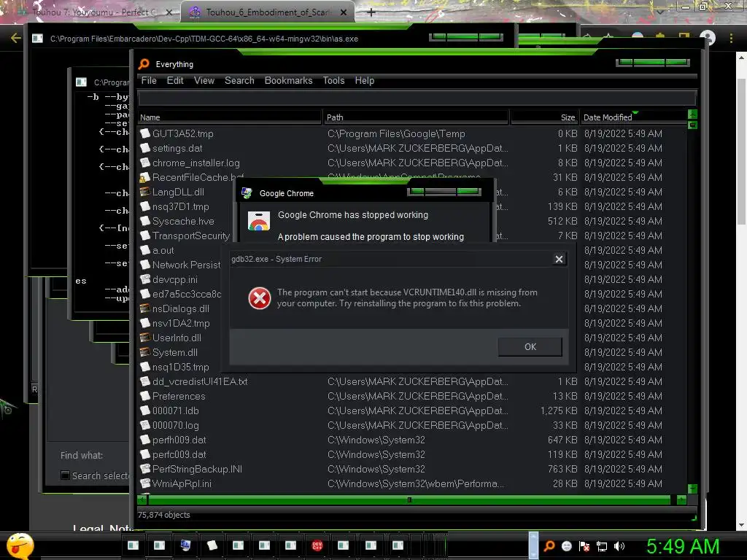Click the Action Center flag tray icon
Image resolution: width=747 pixels, height=560 pixels.
tap(584, 546)
